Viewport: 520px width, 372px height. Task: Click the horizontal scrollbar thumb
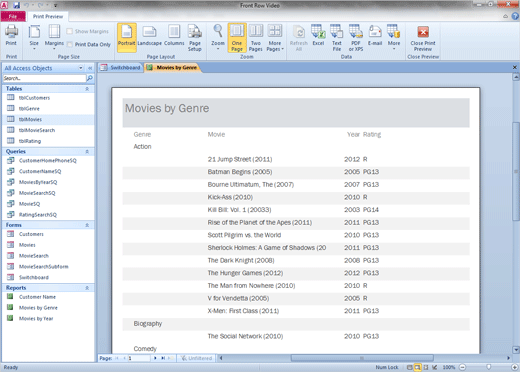click(362, 358)
